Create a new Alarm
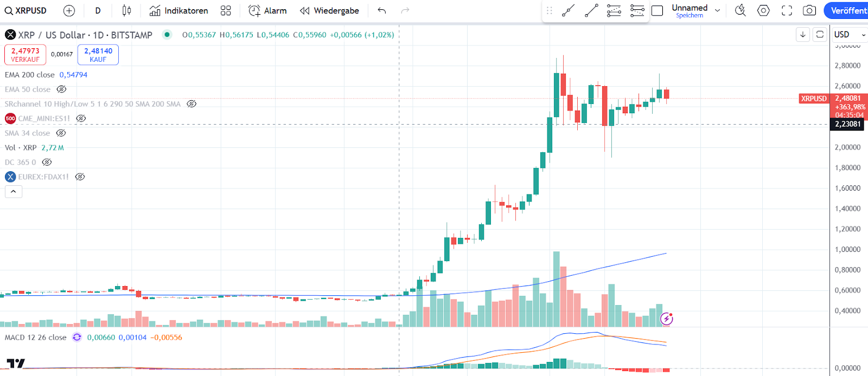Screen dimensions: 868x376 267,10
